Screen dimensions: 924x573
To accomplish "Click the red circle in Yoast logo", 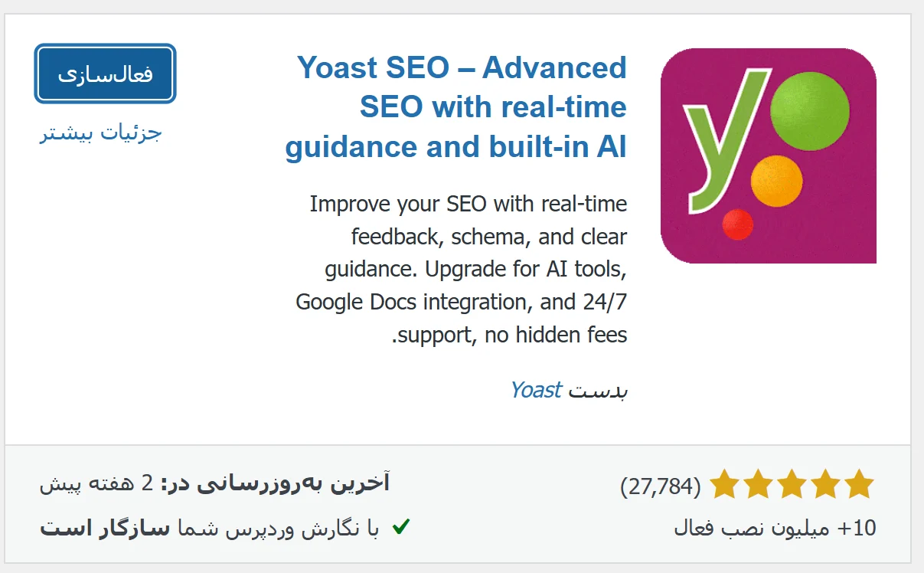I will click(738, 224).
